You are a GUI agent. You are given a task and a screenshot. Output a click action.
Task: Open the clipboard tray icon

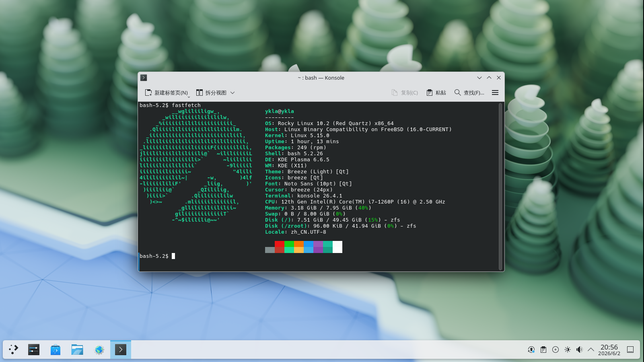543,350
